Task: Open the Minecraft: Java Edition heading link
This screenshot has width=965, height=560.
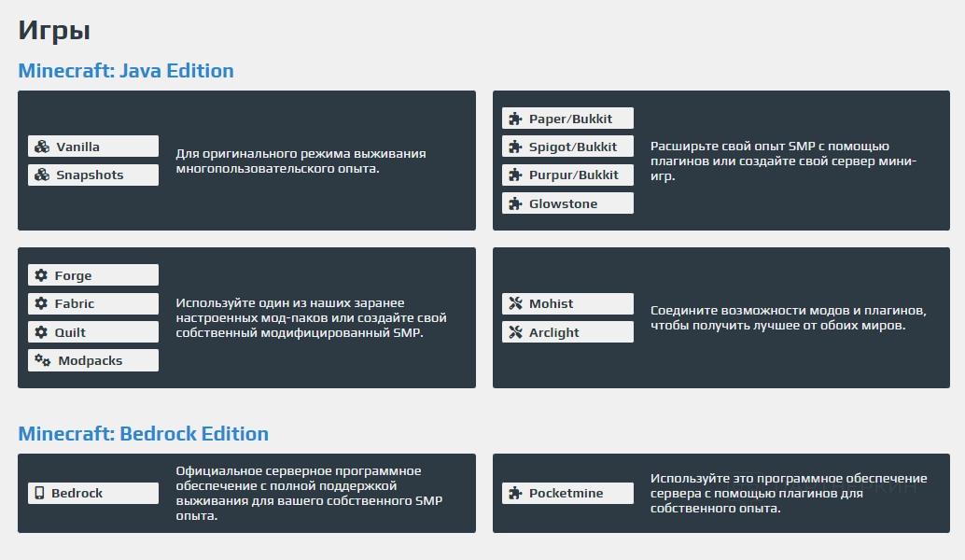Action: pyautogui.click(x=126, y=71)
